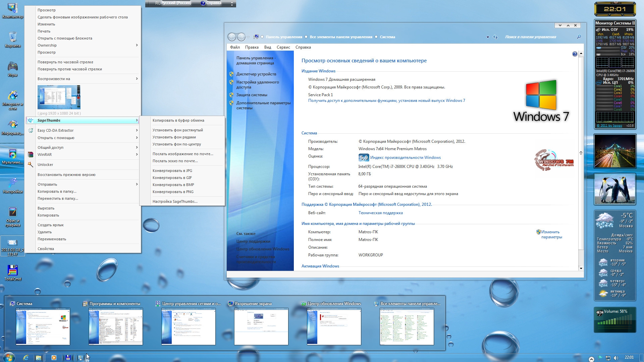Screen dimensions: 644x362
Task: Expand Easy CD-DA Extractor submenu
Action: [x=83, y=130]
